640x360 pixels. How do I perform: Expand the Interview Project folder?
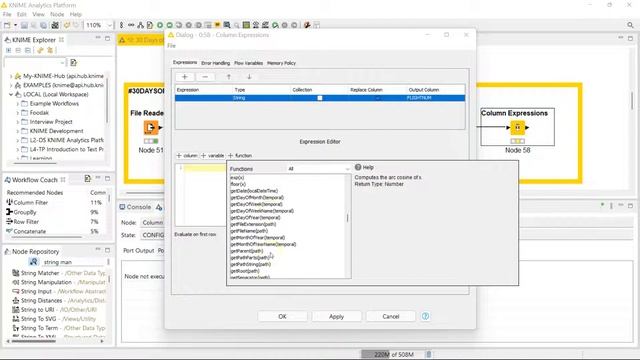(18, 122)
